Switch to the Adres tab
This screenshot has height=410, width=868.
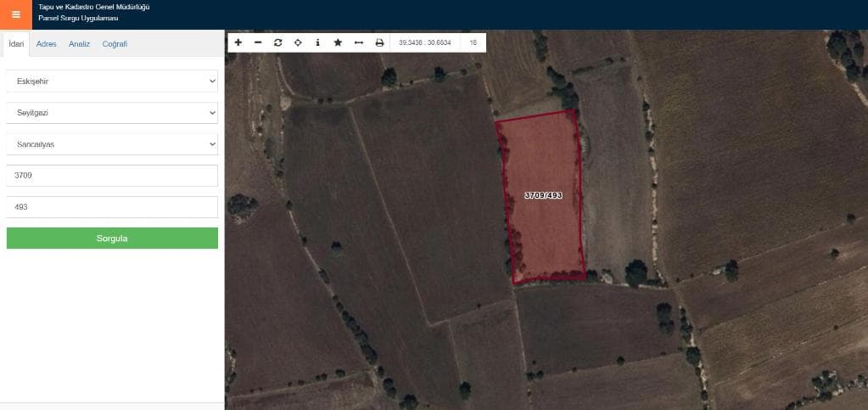pos(47,44)
